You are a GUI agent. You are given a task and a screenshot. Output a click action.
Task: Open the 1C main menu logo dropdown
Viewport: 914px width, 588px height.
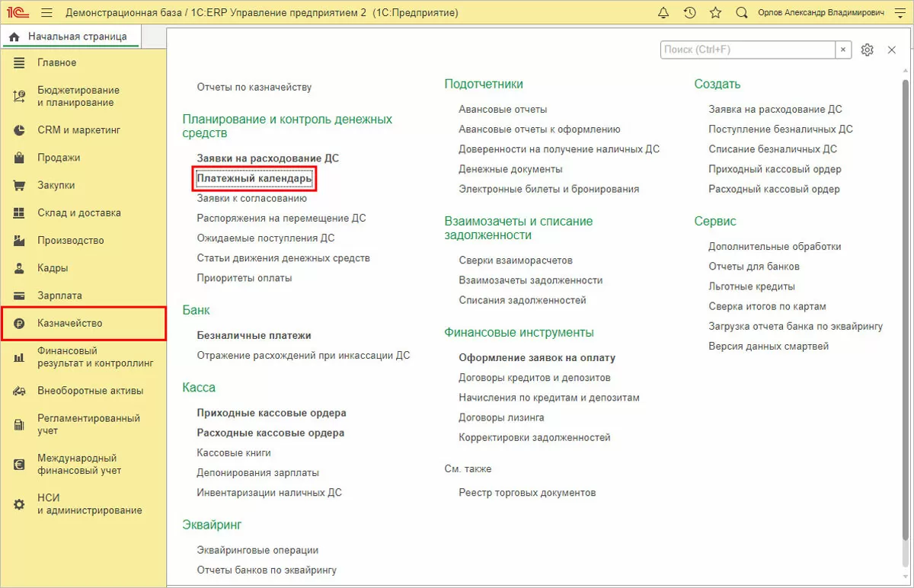tap(17, 13)
